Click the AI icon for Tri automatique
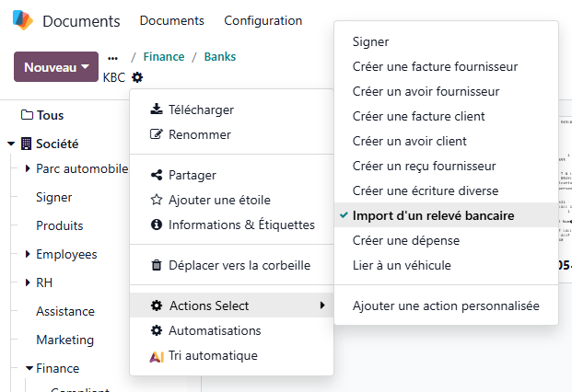This screenshot has width=572, height=392. pyautogui.click(x=156, y=355)
